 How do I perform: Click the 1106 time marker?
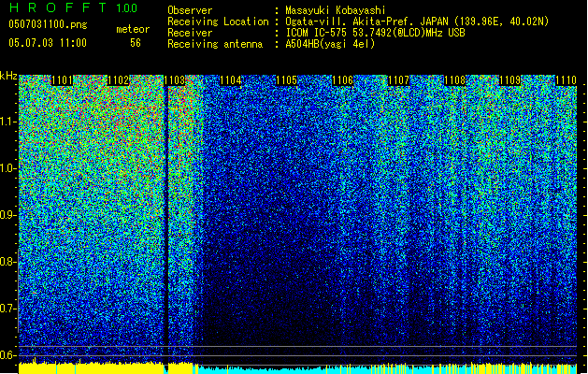click(x=343, y=80)
